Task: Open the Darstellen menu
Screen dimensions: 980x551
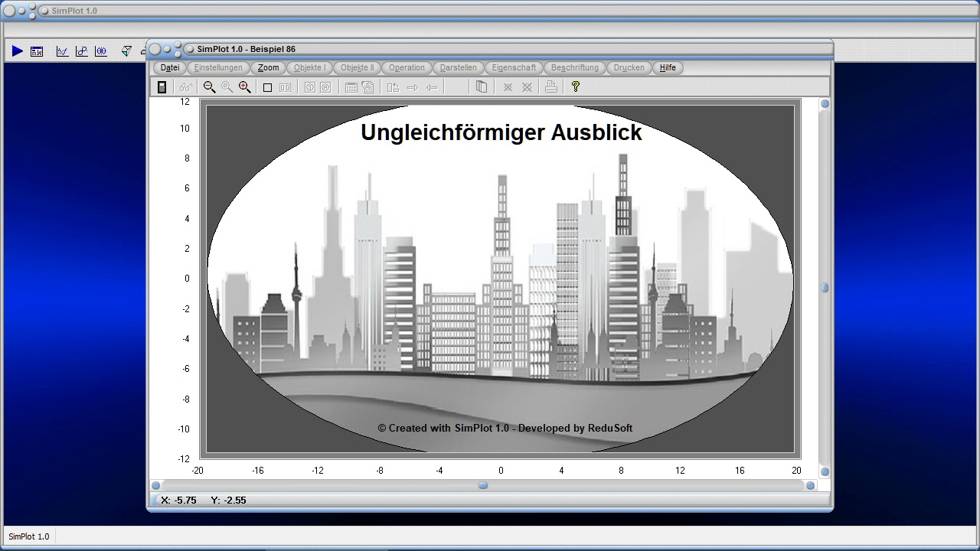Action: coord(458,67)
